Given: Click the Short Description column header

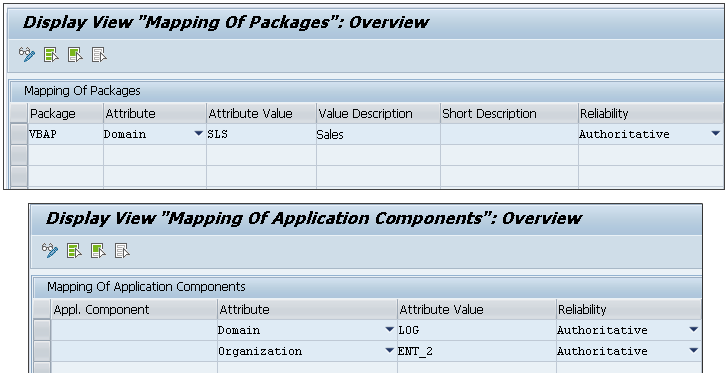Looking at the screenshot, I should [509, 114].
